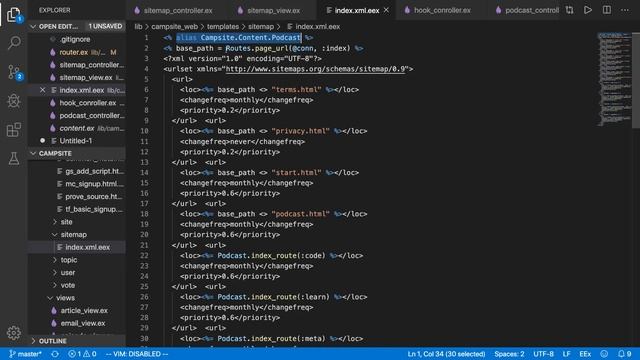
Task: Click the editor vertical scrollbar
Action: click(x=636, y=80)
